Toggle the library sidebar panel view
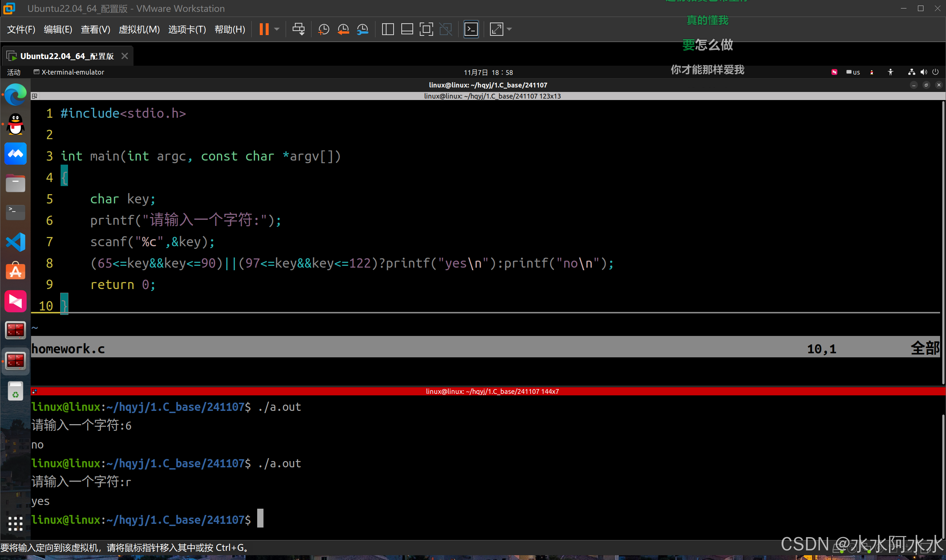Viewport: 946px width, 560px height. point(388,30)
